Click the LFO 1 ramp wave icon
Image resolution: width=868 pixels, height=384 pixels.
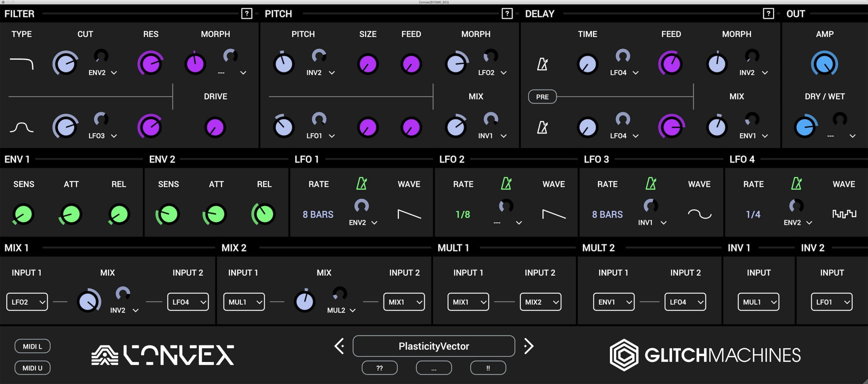tap(409, 214)
